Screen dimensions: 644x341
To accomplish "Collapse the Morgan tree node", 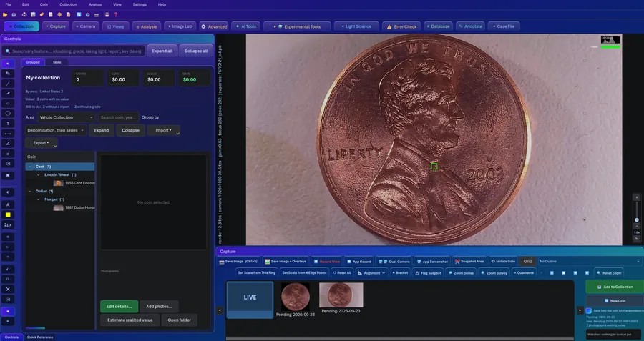I will [39, 199].
